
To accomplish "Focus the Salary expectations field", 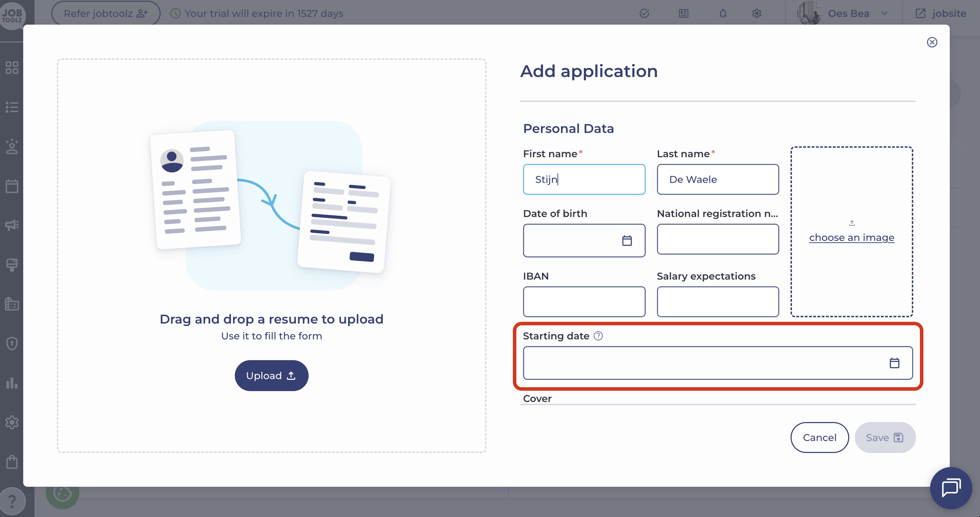I will (717, 301).
